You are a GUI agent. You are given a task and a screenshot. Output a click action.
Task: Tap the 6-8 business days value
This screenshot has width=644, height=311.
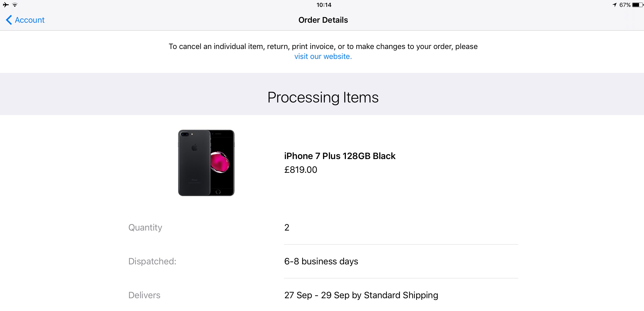tap(321, 261)
